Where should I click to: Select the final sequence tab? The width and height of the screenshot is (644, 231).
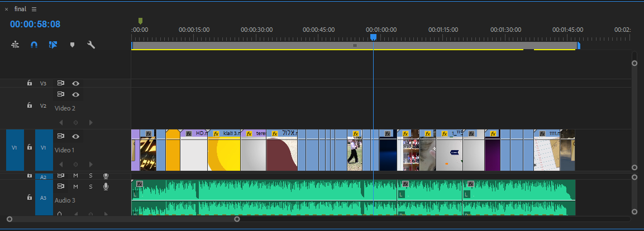tap(20, 9)
